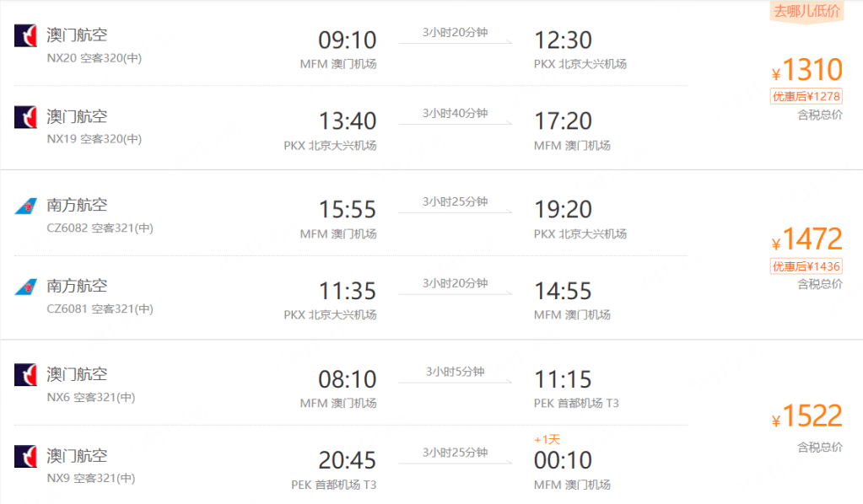
Task: Click China Southern logo for flight CZ6082
Action: click(x=25, y=206)
